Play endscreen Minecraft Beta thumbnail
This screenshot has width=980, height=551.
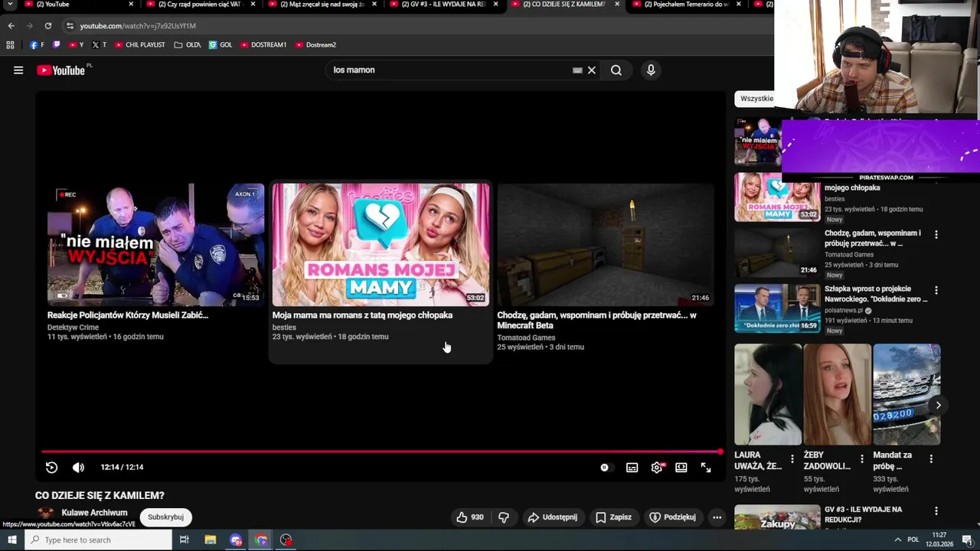pyautogui.click(x=605, y=245)
